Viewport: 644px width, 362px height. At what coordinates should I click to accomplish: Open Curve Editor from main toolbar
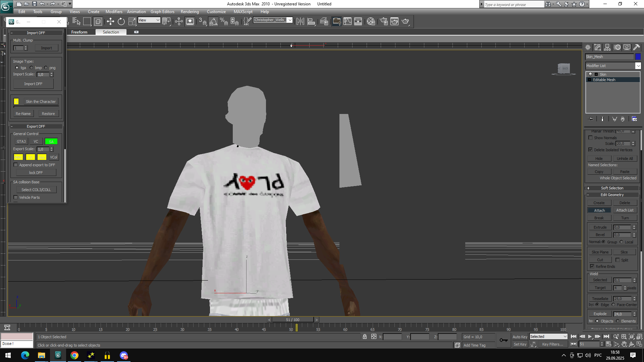[347, 21]
